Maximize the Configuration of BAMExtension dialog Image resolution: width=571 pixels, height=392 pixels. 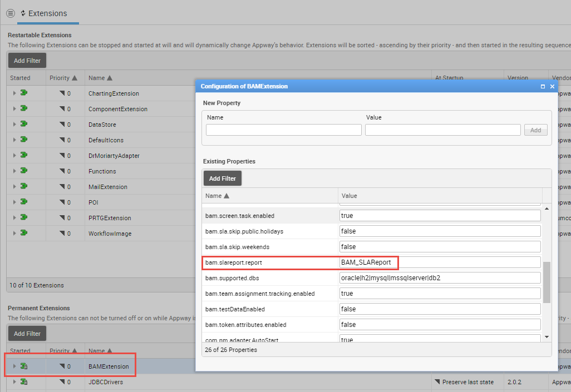click(x=543, y=86)
